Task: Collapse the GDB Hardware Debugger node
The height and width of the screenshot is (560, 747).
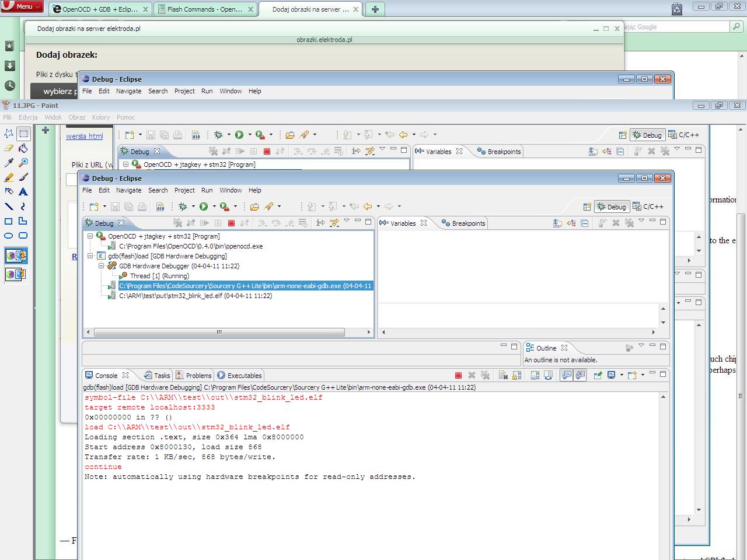Action: pos(102,266)
